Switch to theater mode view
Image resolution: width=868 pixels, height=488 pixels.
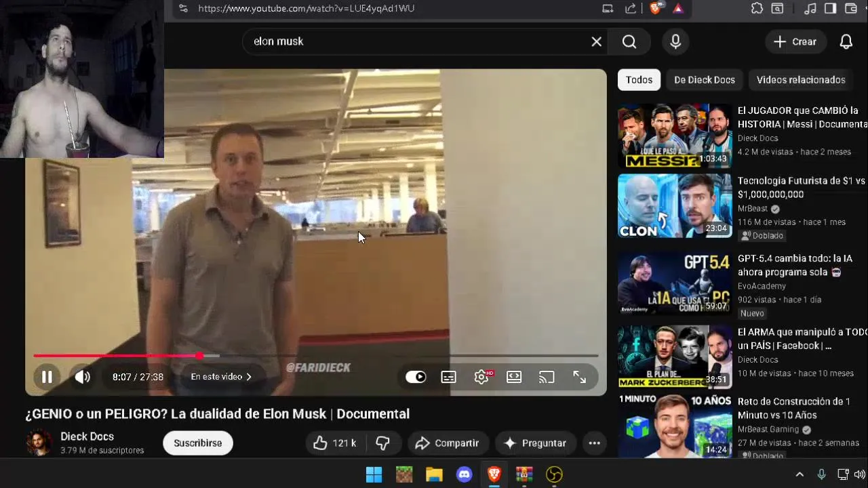514,377
